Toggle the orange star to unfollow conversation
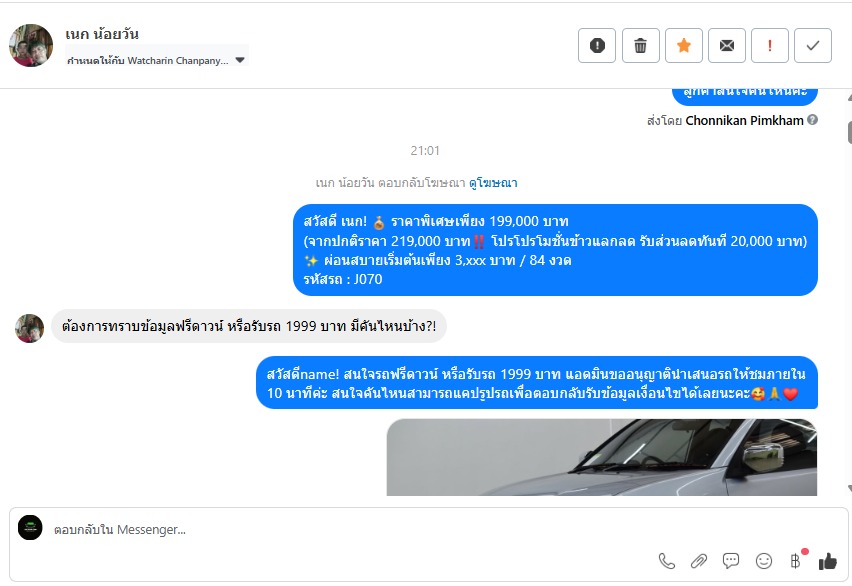This screenshot has height=586, width=852. 684,46
